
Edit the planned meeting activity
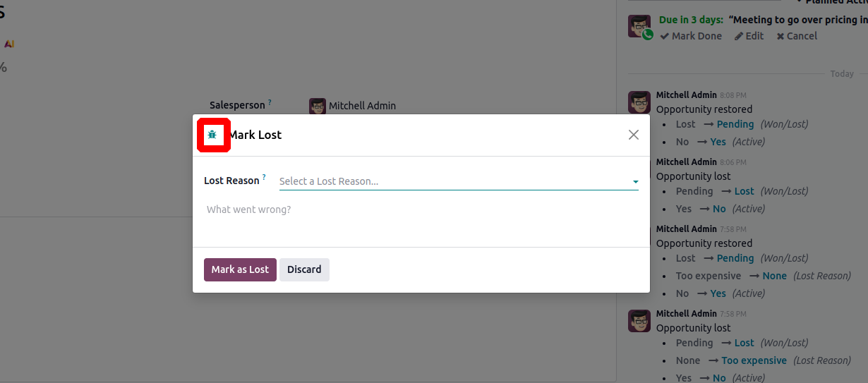[749, 36]
